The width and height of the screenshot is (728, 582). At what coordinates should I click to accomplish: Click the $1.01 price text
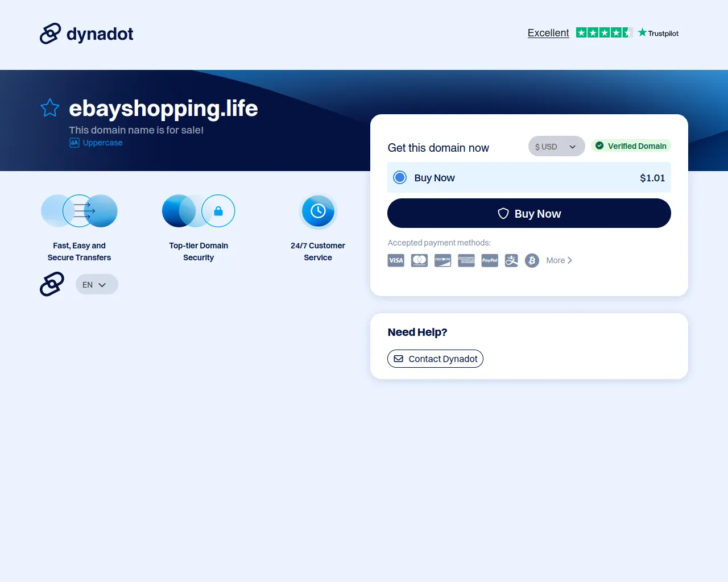[652, 178]
